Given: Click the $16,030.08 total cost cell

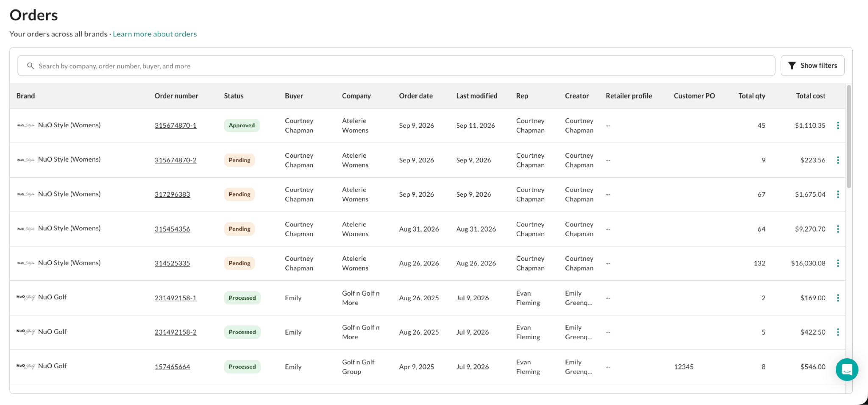Looking at the screenshot, I should (808, 263).
